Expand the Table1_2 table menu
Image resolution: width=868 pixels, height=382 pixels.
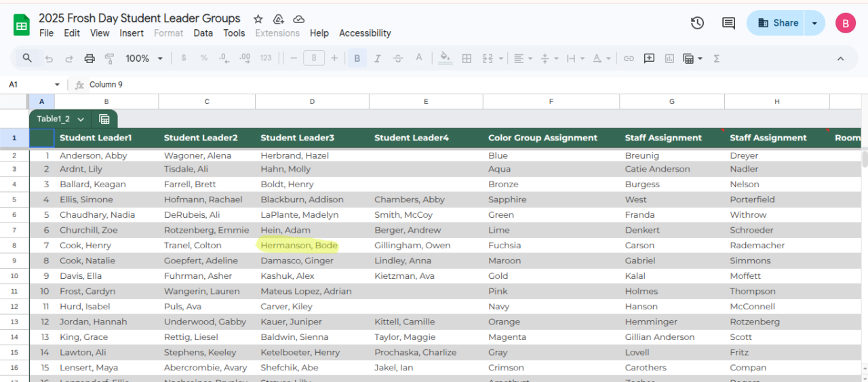pyautogui.click(x=81, y=119)
